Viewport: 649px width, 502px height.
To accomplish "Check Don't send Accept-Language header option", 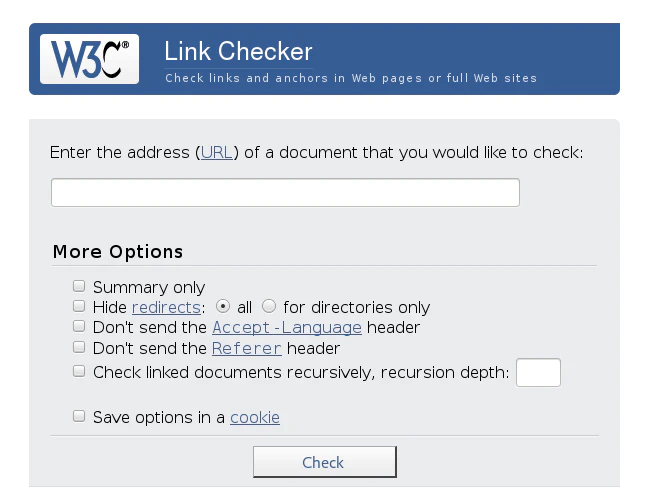I will pyautogui.click(x=80, y=327).
